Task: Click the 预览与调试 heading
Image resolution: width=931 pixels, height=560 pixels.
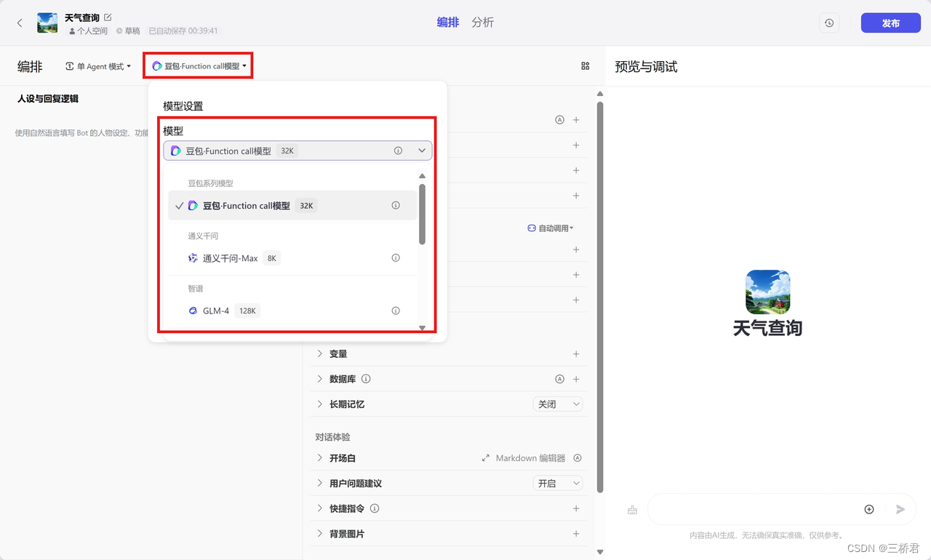Action: pyautogui.click(x=646, y=67)
